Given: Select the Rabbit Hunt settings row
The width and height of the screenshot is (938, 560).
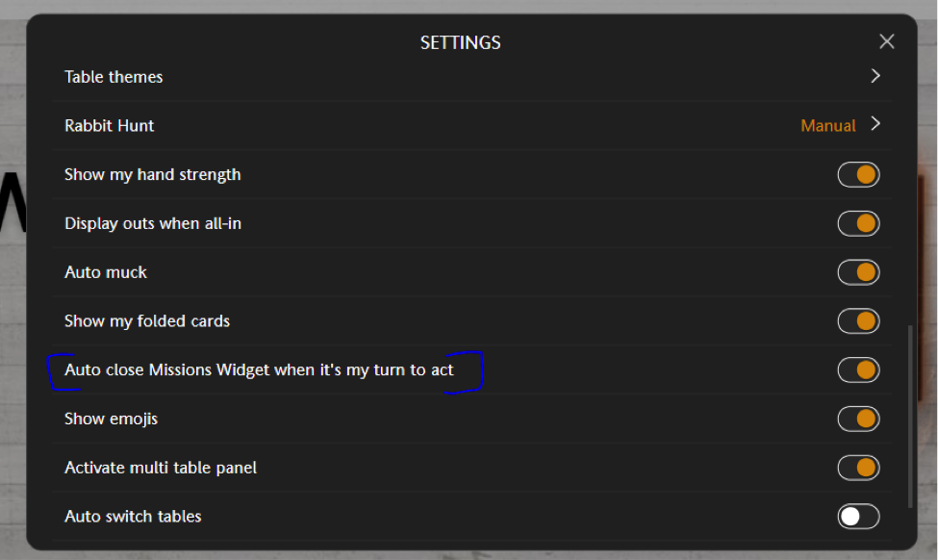Looking at the screenshot, I should click(x=109, y=126).
